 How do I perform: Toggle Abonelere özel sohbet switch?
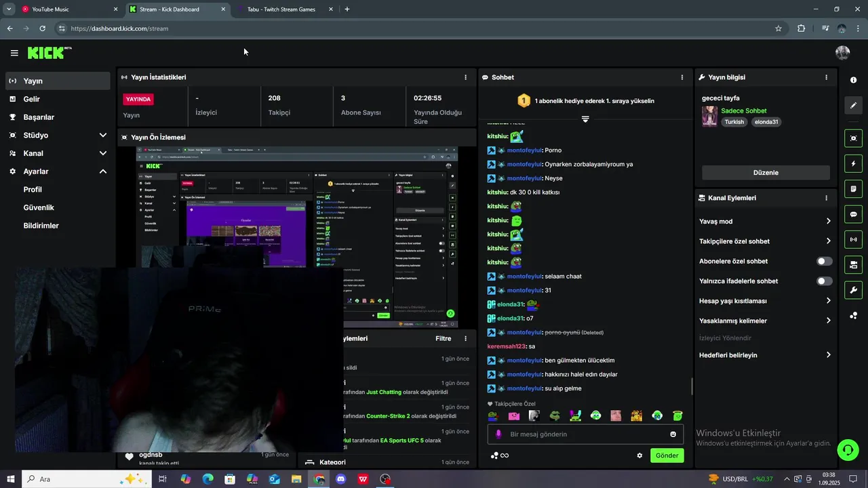click(824, 261)
